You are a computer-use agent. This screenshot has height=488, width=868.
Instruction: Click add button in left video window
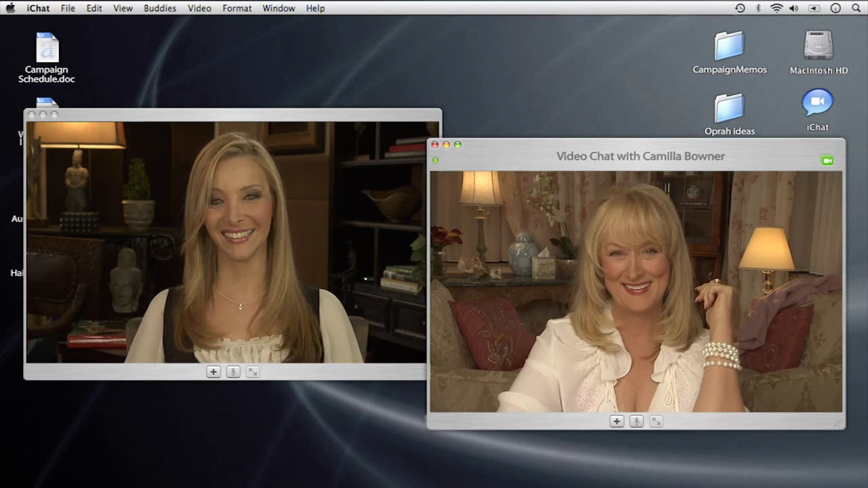pyautogui.click(x=214, y=372)
